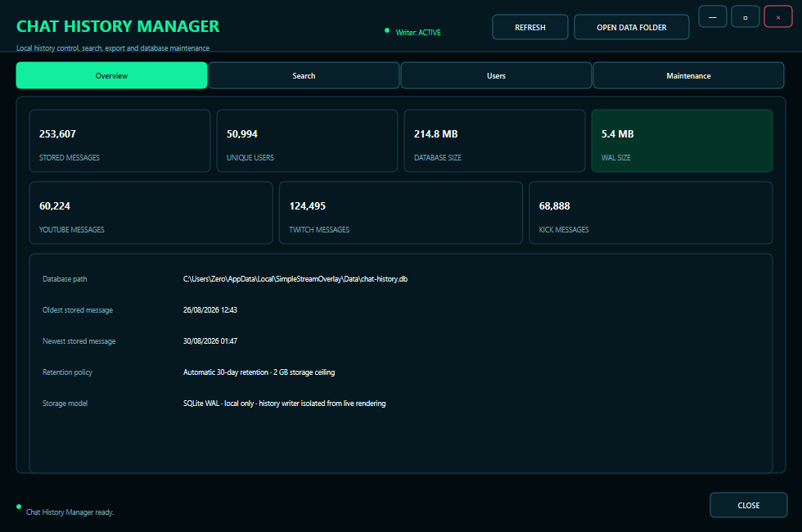This screenshot has height=532, width=802.
Task: Select the Database Size card
Action: pos(494,141)
